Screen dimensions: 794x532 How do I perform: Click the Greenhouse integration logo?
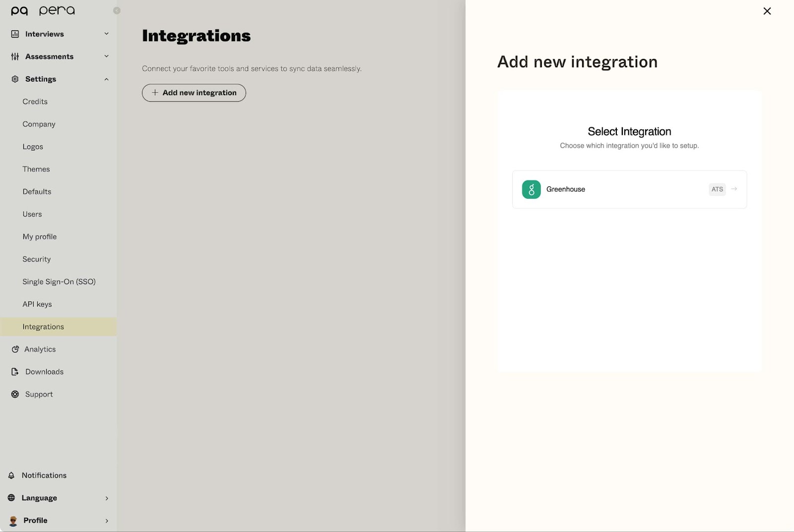(531, 189)
